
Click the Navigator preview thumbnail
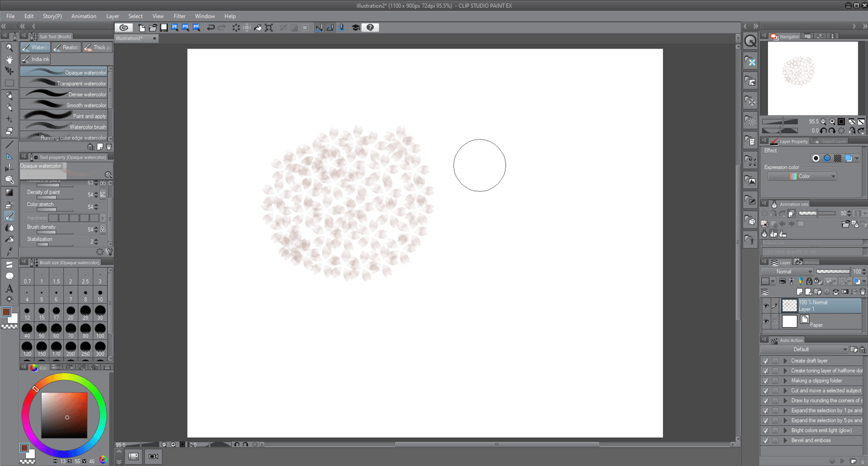[x=813, y=78]
